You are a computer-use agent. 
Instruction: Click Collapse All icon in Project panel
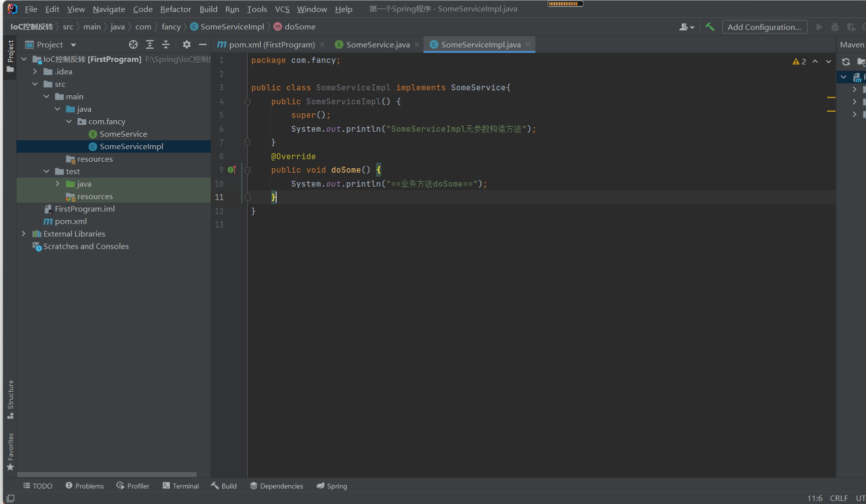pos(166,44)
